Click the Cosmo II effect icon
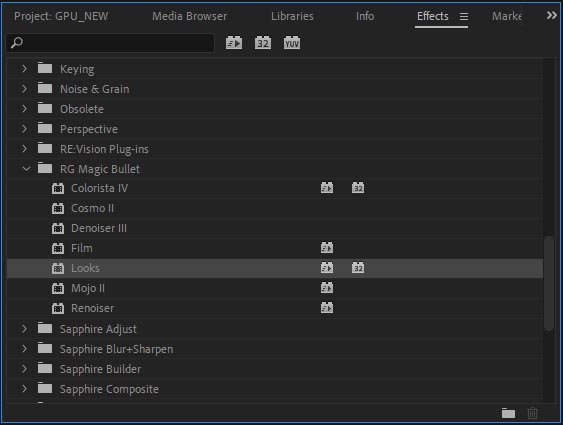This screenshot has height=425, width=563. pos(58,208)
